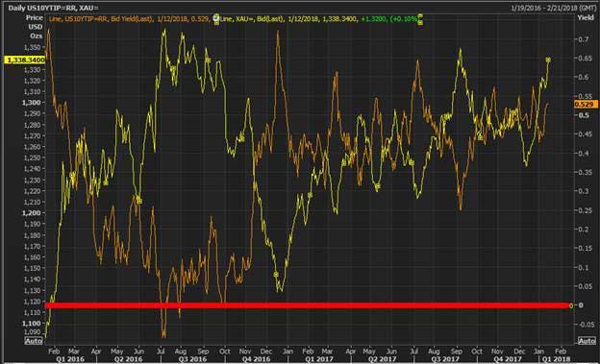Click the last XAU data point marker
The height and width of the screenshot is (364, 600).
548,61
